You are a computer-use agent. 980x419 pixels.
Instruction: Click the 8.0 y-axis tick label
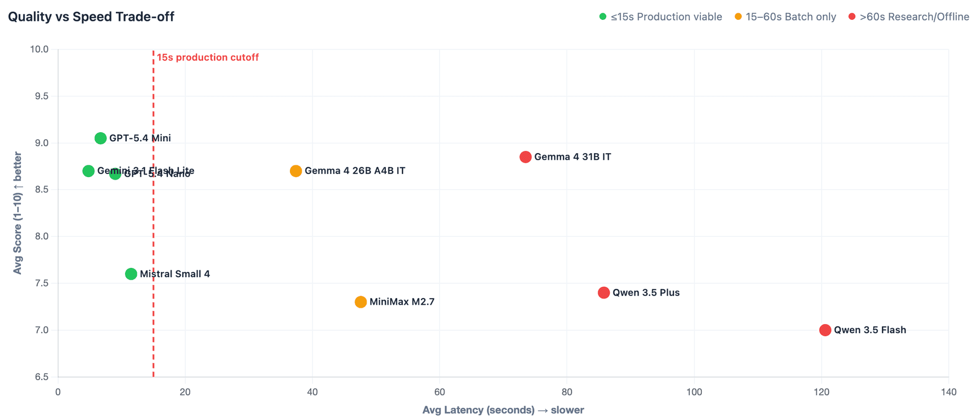(41, 237)
